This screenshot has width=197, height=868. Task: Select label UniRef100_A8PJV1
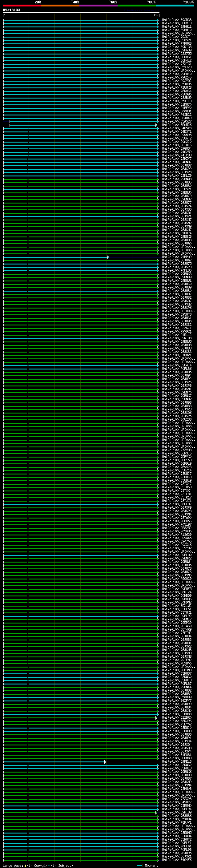[176, 822]
